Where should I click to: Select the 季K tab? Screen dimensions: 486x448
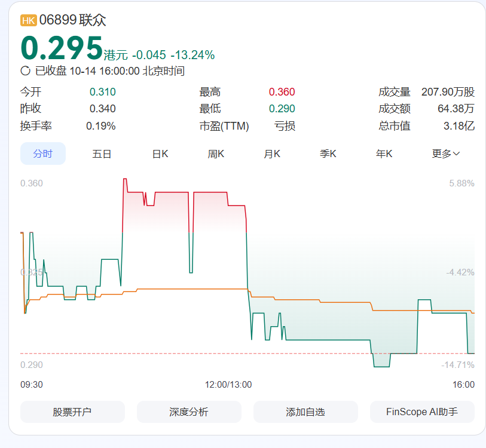327,154
